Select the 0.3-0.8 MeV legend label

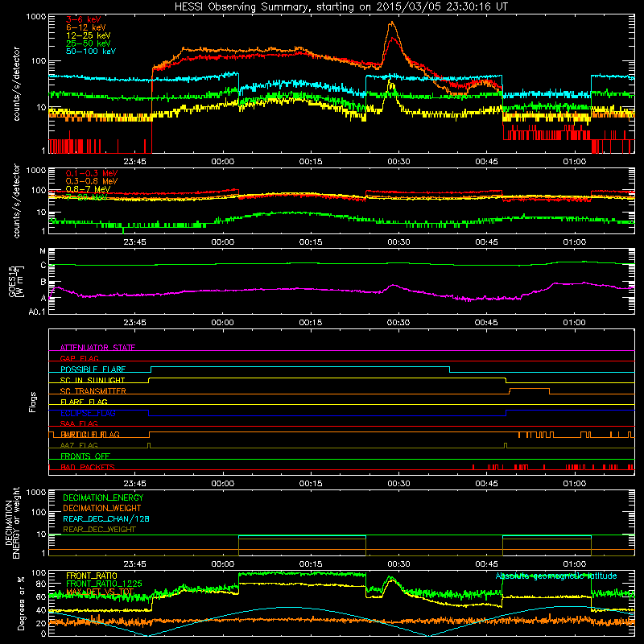click(x=92, y=181)
